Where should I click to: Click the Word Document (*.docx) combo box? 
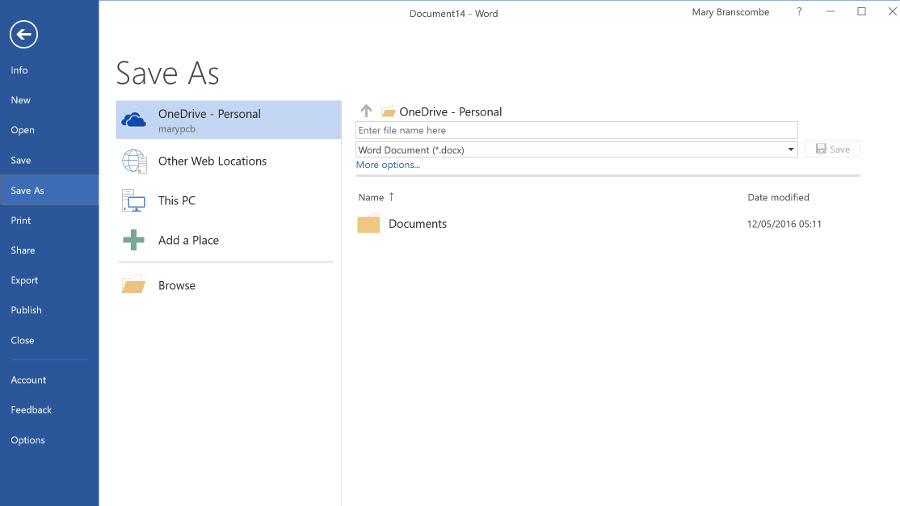click(576, 150)
